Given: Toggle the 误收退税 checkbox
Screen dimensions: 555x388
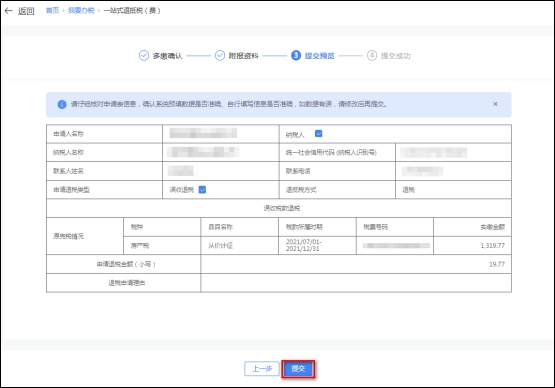Looking at the screenshot, I should [x=202, y=190].
